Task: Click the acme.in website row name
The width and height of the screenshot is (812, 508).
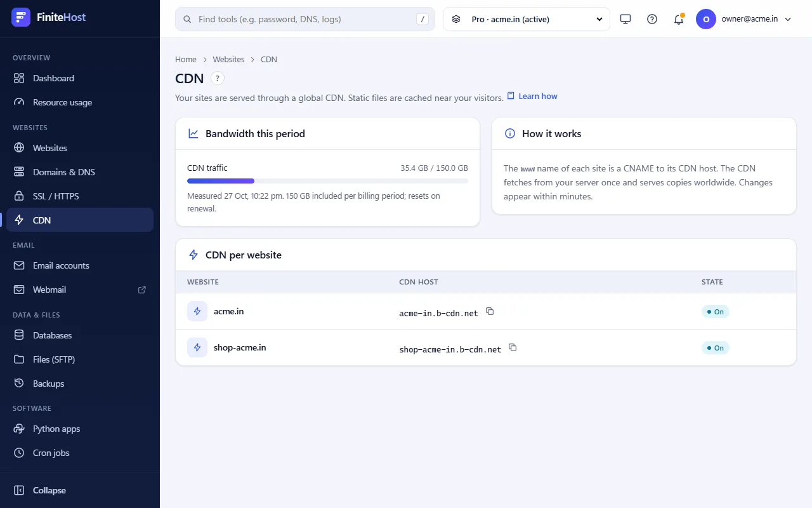Action: click(x=229, y=311)
